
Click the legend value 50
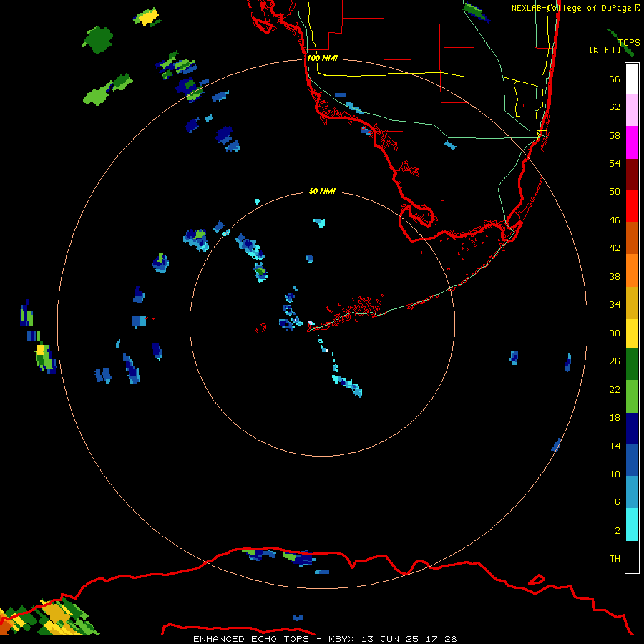click(615, 191)
